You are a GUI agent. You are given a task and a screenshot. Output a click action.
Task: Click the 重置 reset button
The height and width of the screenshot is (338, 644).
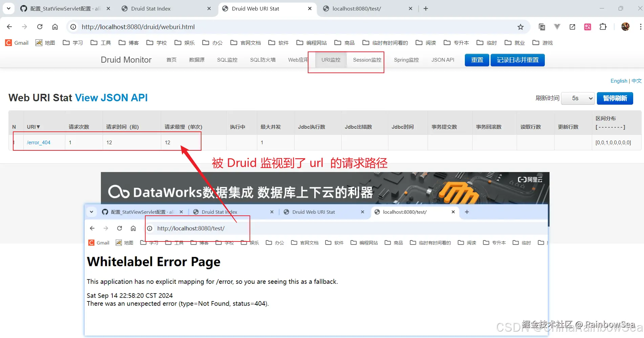click(476, 60)
